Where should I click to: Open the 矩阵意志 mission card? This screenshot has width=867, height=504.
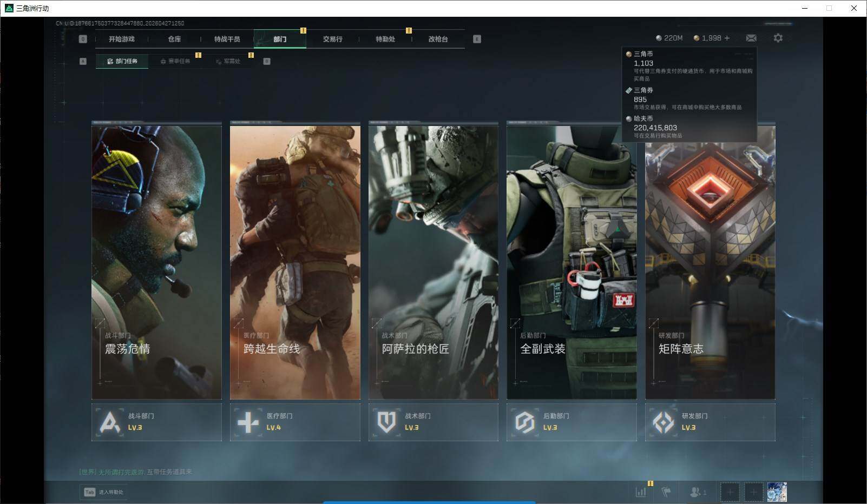click(x=710, y=261)
